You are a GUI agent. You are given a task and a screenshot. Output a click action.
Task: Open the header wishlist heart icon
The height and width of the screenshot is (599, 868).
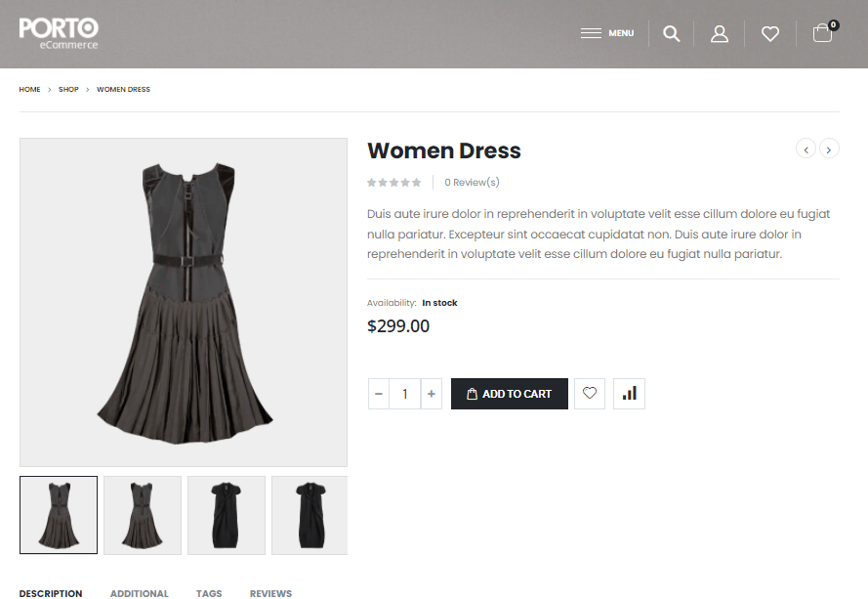(770, 34)
